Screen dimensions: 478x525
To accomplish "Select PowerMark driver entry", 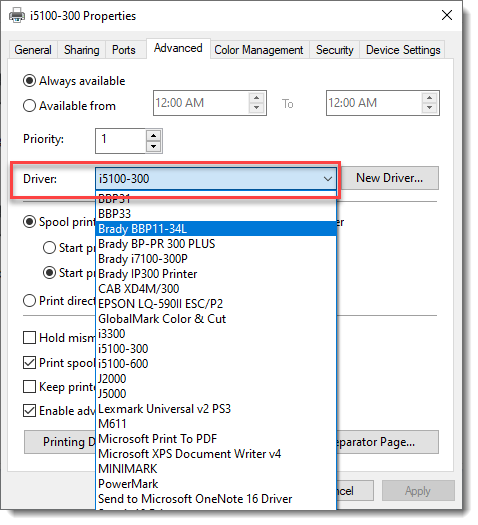I will point(216,484).
